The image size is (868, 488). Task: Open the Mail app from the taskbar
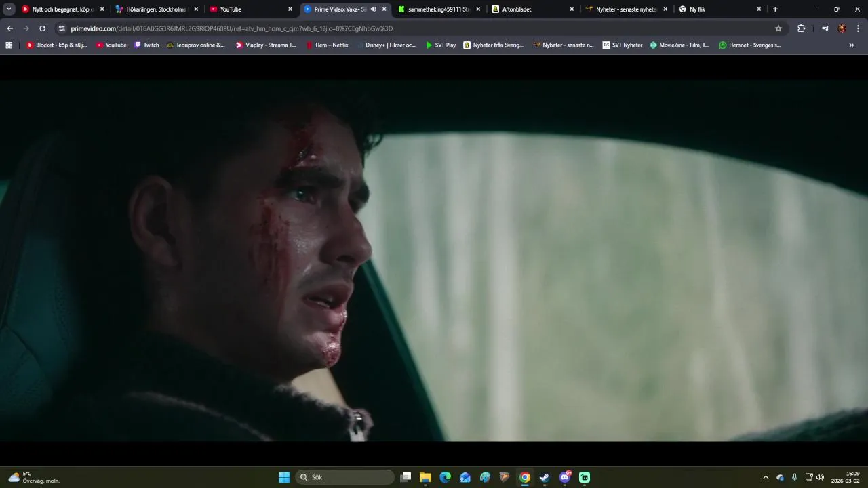(465, 477)
